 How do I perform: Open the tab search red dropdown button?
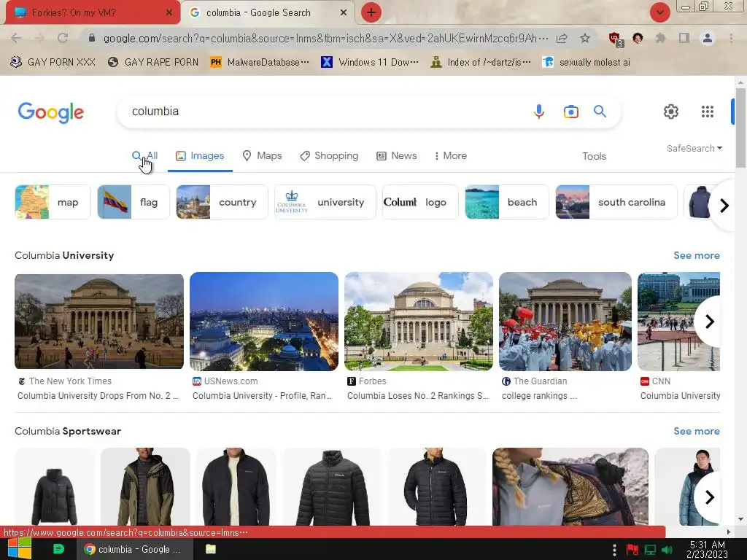tap(659, 12)
